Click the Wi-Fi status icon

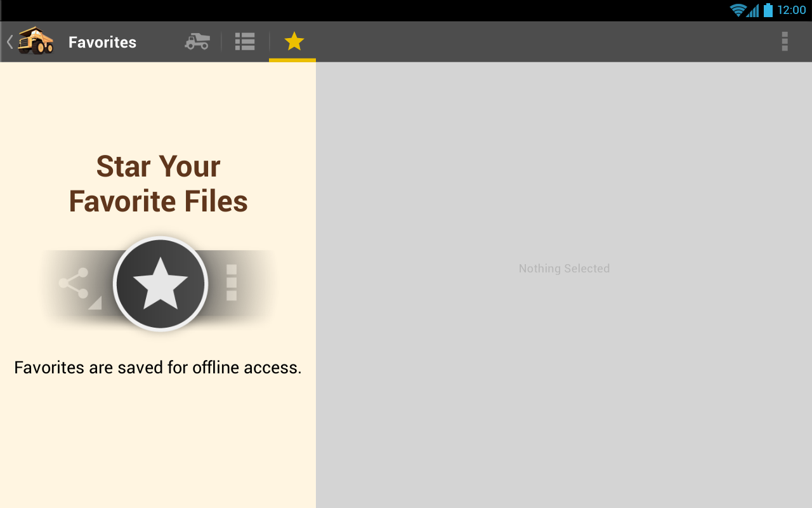point(738,10)
